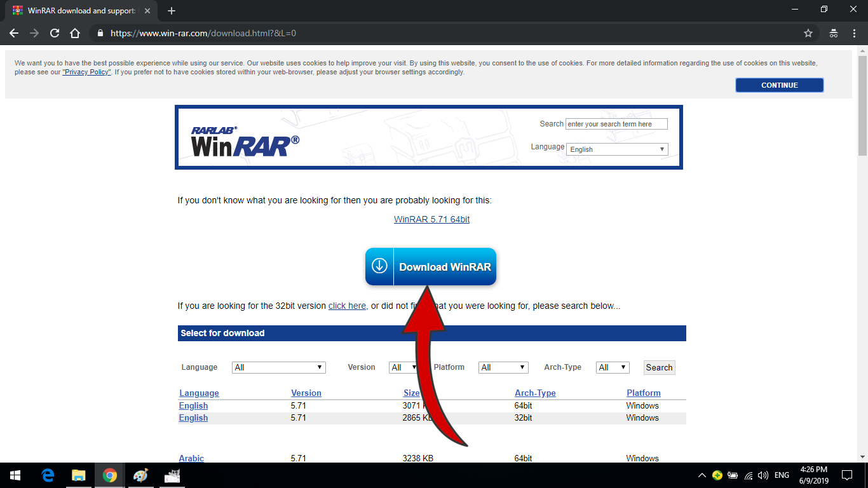The height and width of the screenshot is (488, 868).
Task: Click the page vertical scrollbar
Action: pyautogui.click(x=862, y=105)
